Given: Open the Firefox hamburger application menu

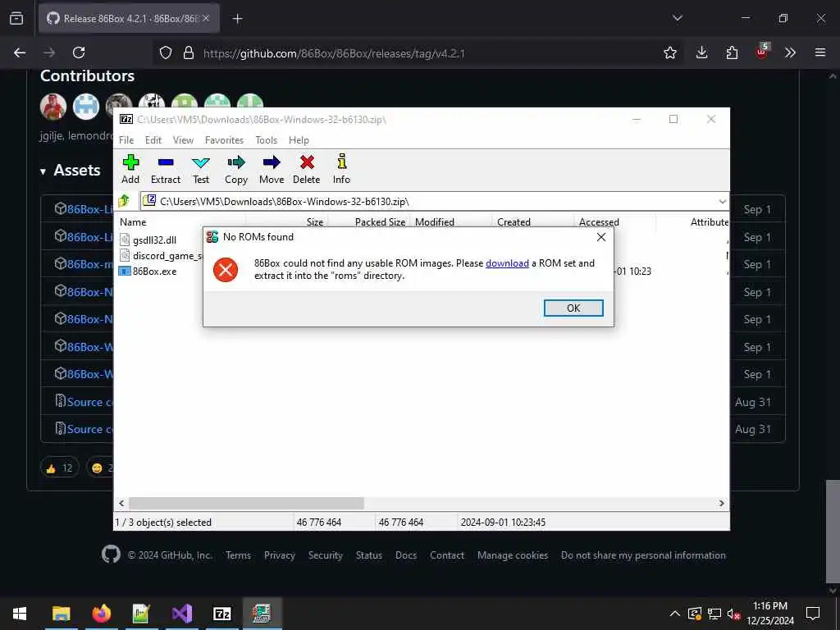Looking at the screenshot, I should click(x=819, y=52).
